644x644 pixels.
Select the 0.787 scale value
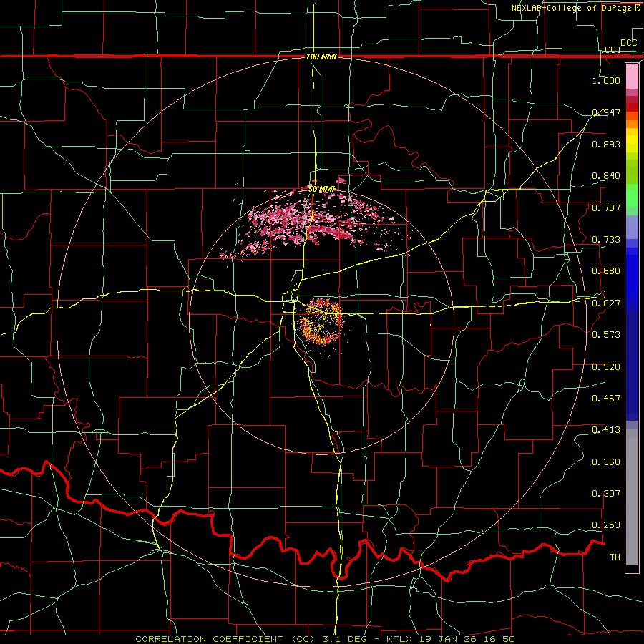coord(606,208)
